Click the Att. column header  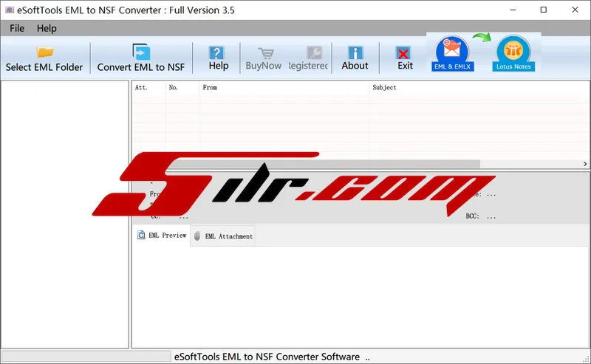(148, 87)
